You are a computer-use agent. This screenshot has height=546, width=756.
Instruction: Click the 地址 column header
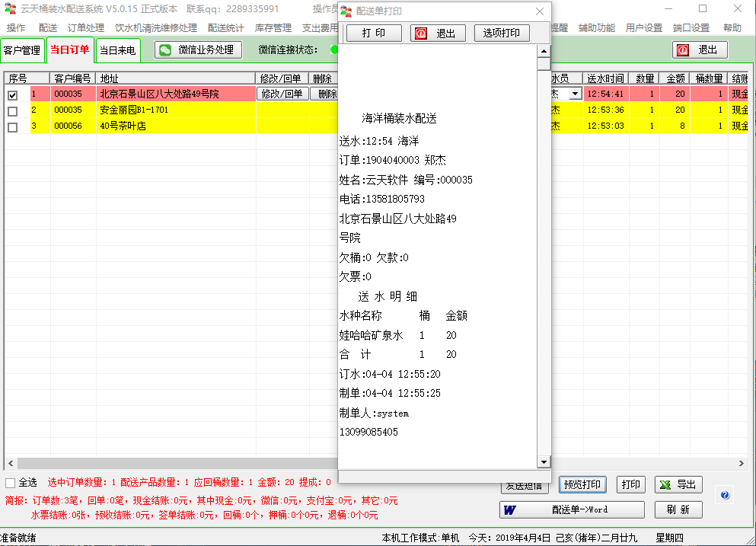[175, 78]
